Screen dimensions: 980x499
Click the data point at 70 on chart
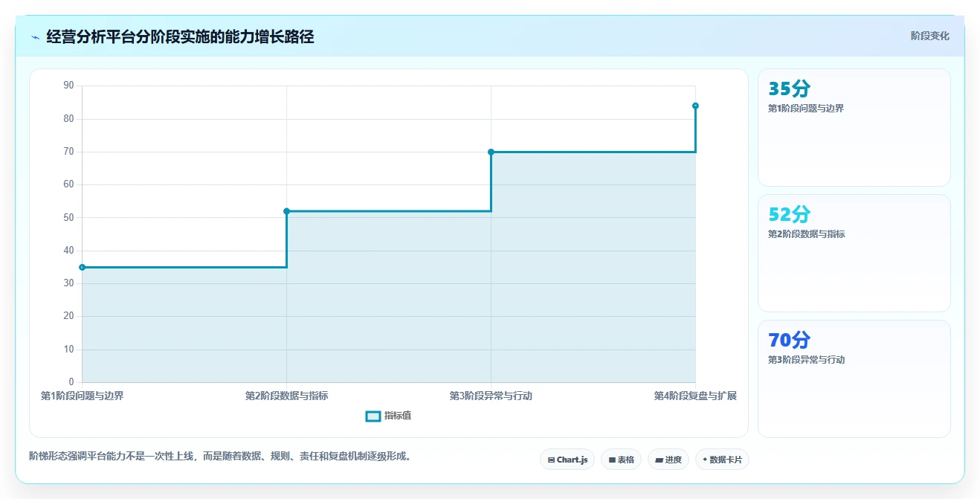[x=491, y=152]
